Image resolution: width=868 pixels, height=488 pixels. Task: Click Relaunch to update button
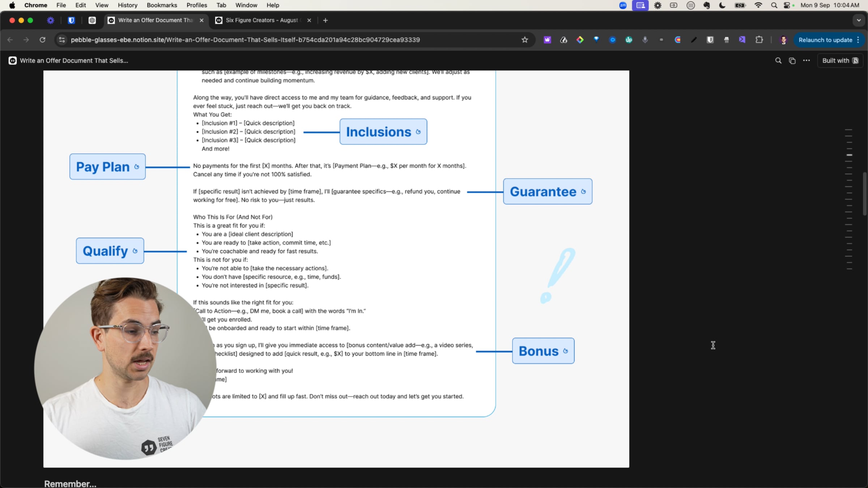click(x=829, y=40)
